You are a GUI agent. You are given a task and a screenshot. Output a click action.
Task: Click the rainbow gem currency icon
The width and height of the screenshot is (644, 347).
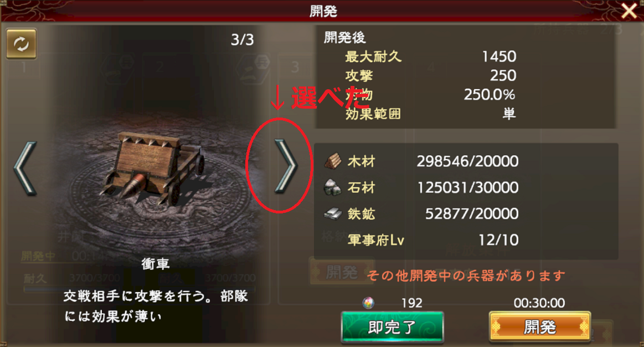[x=368, y=303]
